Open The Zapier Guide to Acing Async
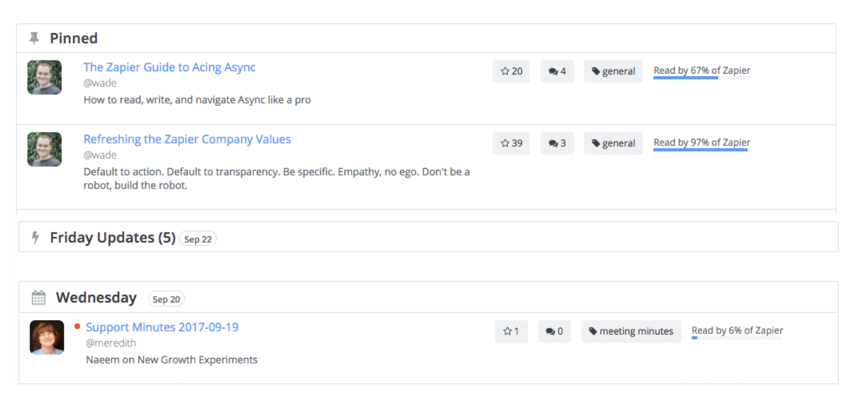This screenshot has height=402, width=868. pos(169,67)
